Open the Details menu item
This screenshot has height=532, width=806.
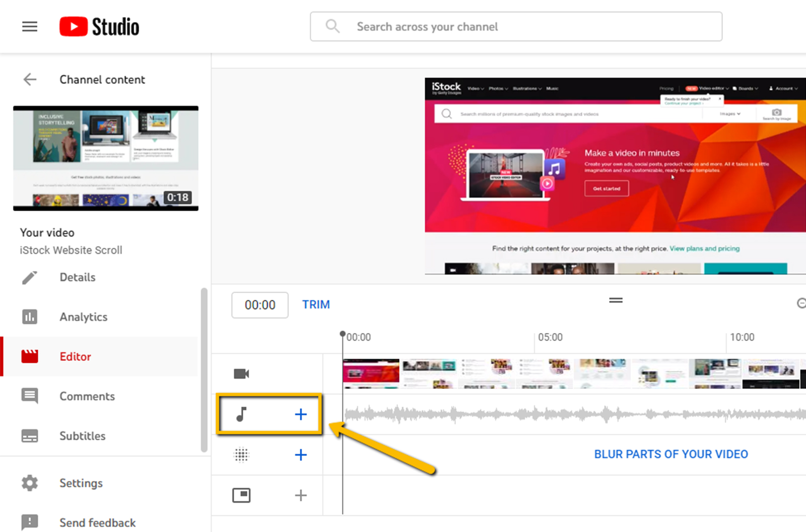point(78,278)
